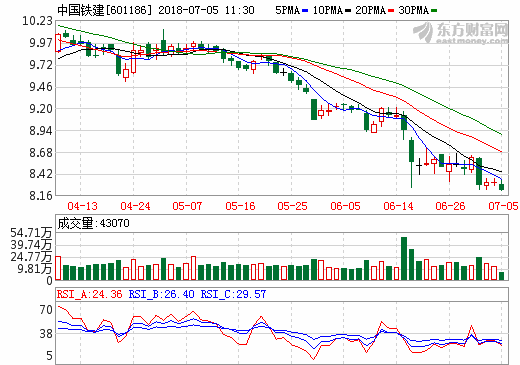
Task: Click the 20PMA legend label
Action: coord(370,10)
